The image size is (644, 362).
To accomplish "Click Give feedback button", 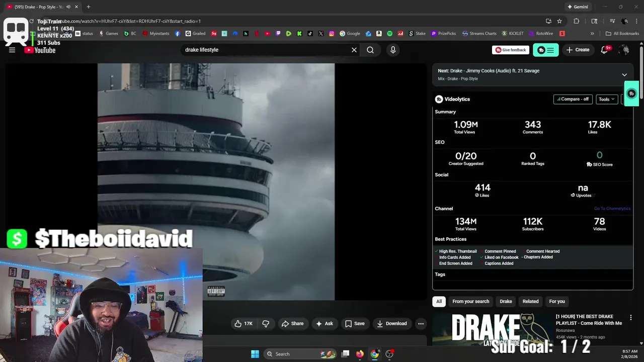I will pyautogui.click(x=511, y=50).
